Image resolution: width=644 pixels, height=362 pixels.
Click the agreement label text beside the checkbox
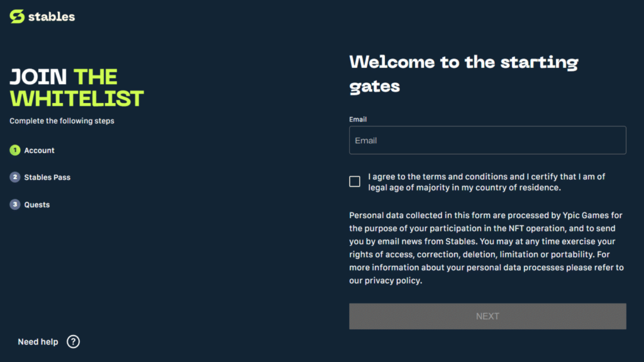tap(487, 182)
